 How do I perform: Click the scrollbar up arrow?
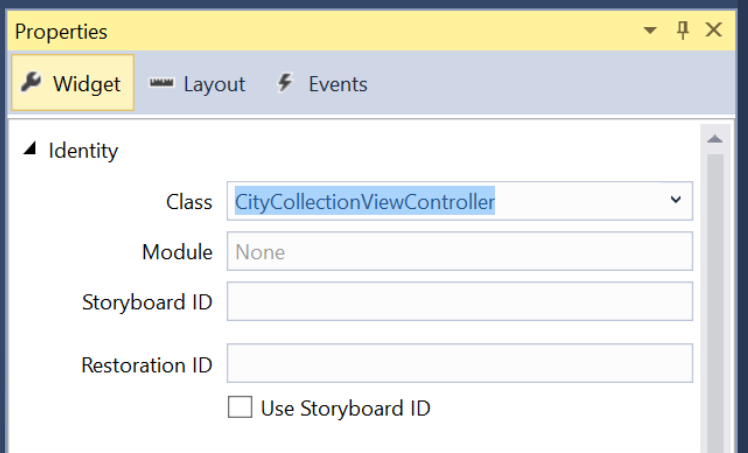715,140
